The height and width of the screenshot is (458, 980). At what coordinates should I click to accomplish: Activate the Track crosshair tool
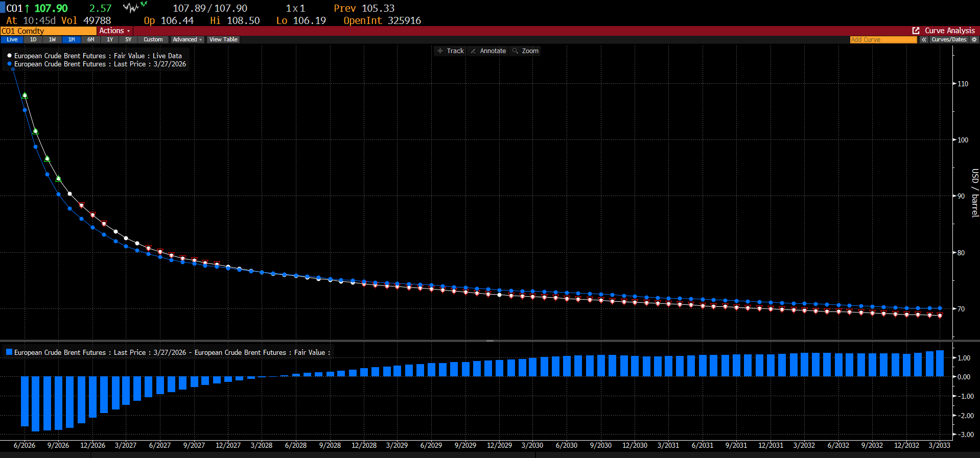(450, 51)
